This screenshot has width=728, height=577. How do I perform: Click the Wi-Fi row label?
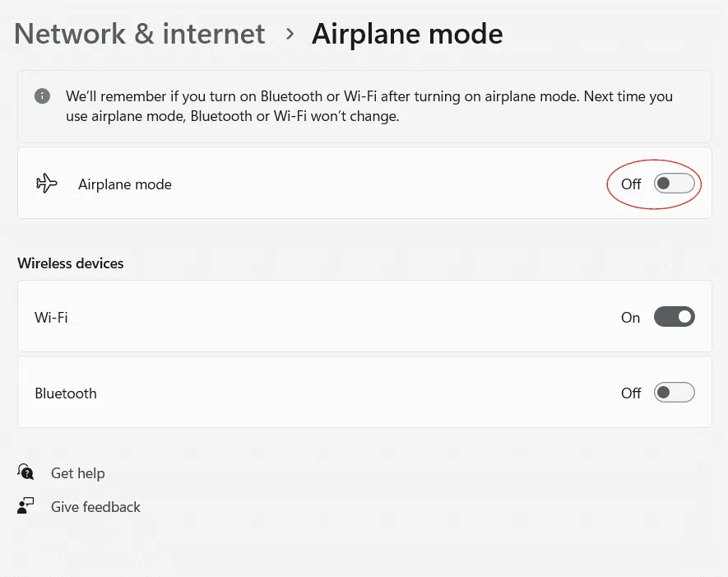51,317
